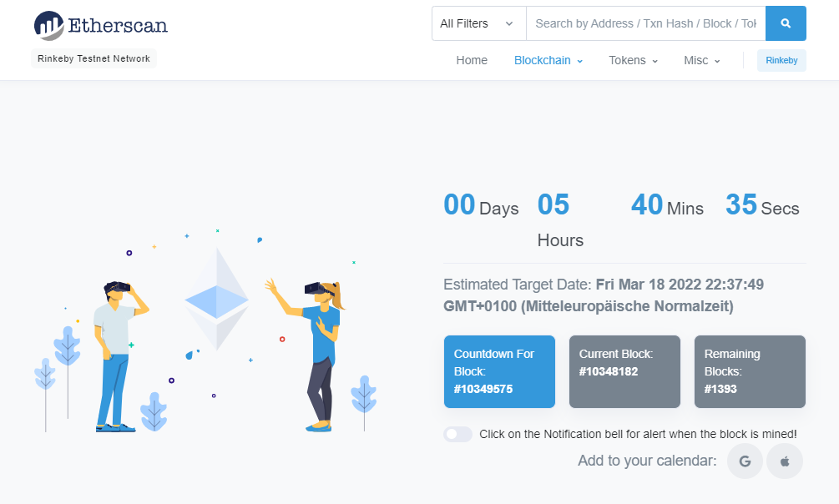
Task: Click the Current Block #10348182 card
Action: [624, 372]
